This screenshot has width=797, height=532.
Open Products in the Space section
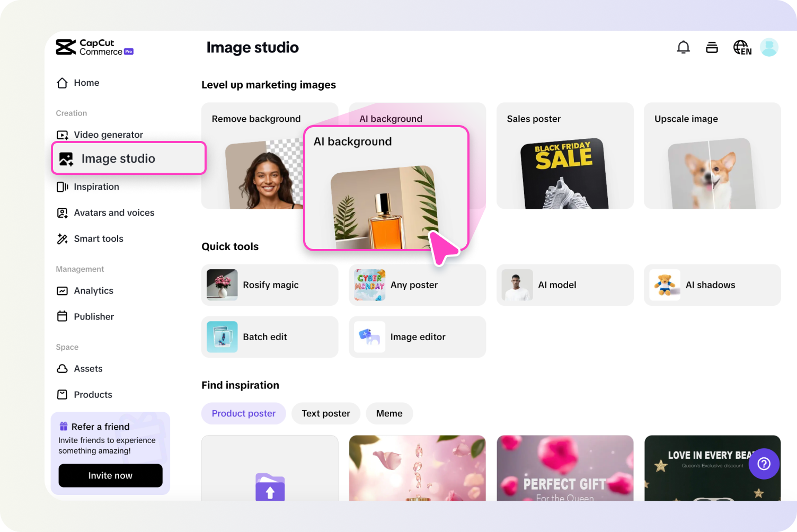93,394
